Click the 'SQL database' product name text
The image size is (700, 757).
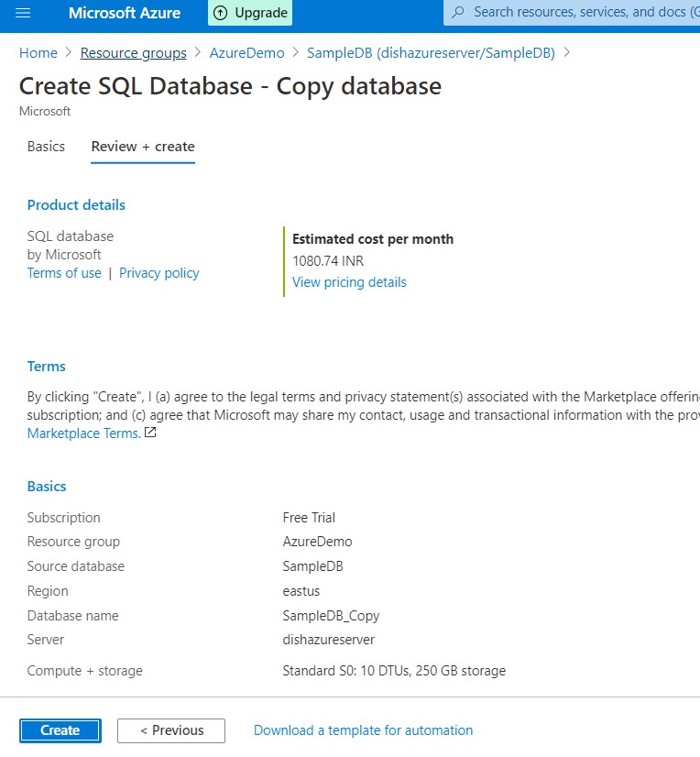point(71,236)
